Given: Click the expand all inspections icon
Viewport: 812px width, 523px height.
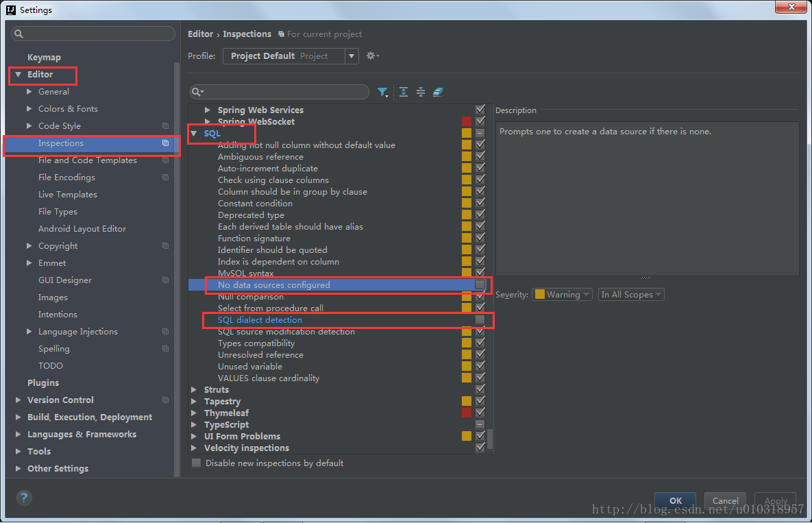Looking at the screenshot, I should click(x=404, y=92).
